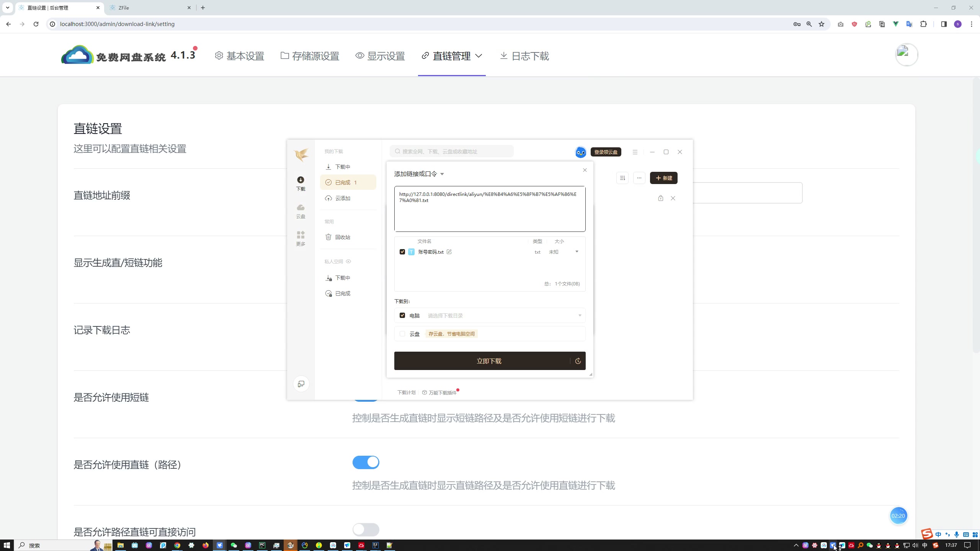Open the 更多 apps grid in sidebar
Screen dimensions: 980x551
[301, 239]
